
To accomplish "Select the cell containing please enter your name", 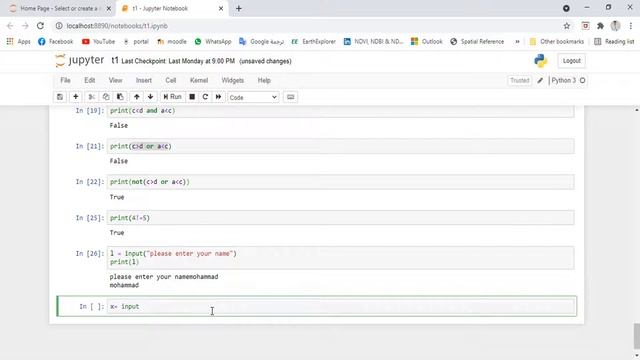I will click(340, 258).
